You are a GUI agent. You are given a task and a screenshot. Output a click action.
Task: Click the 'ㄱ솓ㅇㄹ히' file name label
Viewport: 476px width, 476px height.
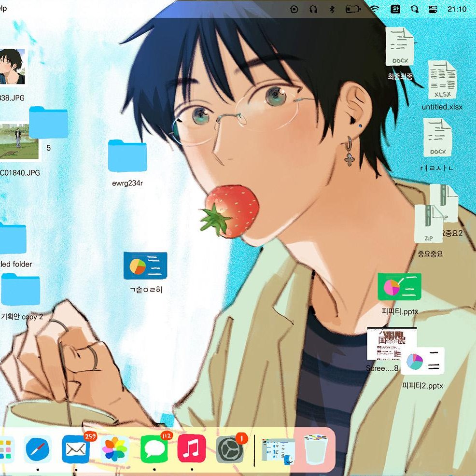pyautogui.click(x=146, y=290)
